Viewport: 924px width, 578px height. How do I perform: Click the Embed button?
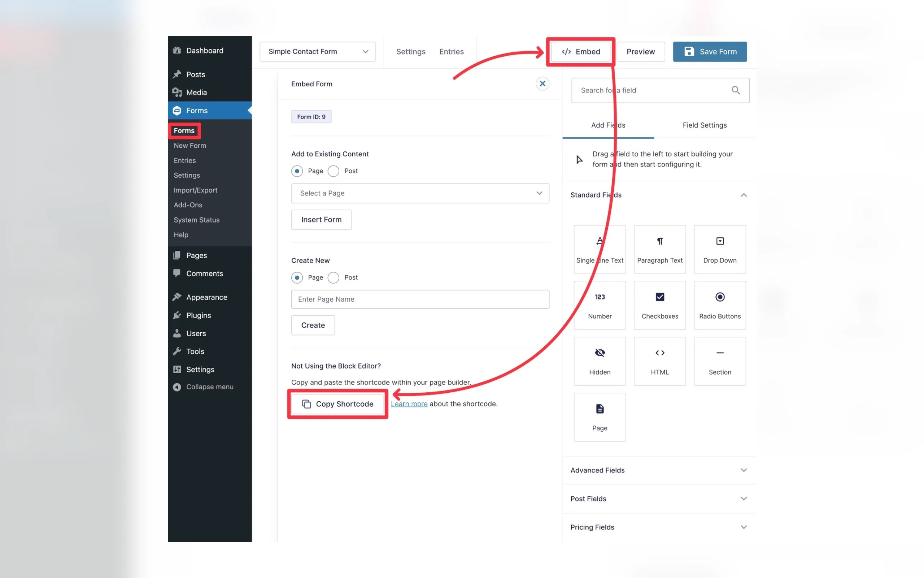click(580, 52)
